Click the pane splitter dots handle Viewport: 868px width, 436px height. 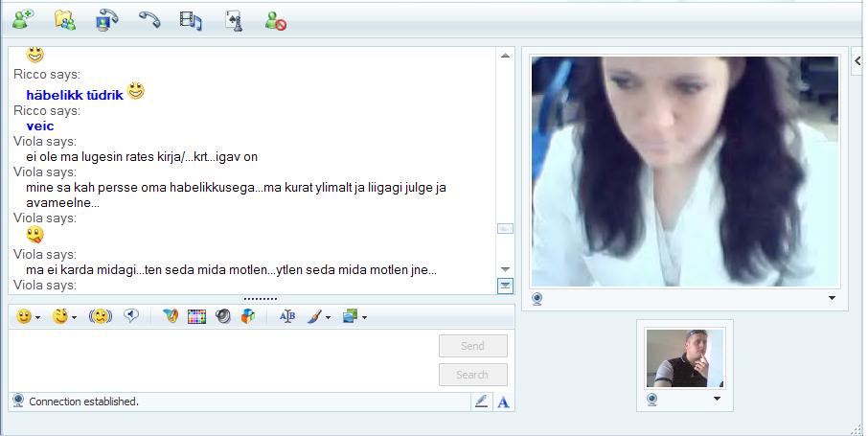pos(261,299)
